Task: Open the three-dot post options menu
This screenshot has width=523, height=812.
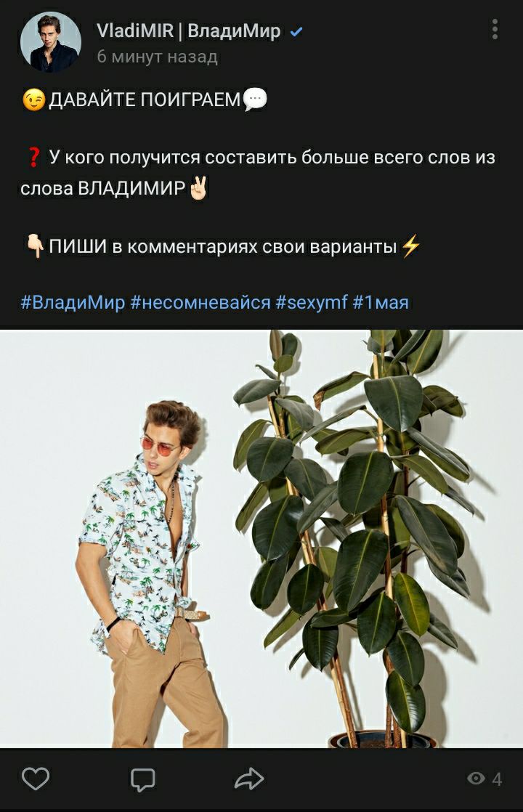Action: tap(495, 30)
